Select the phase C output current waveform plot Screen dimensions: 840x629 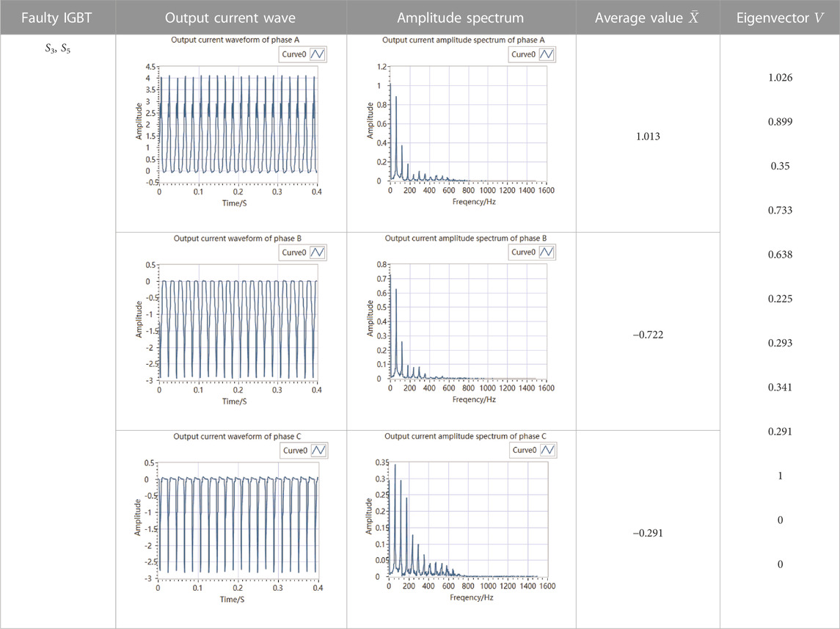tap(238, 520)
